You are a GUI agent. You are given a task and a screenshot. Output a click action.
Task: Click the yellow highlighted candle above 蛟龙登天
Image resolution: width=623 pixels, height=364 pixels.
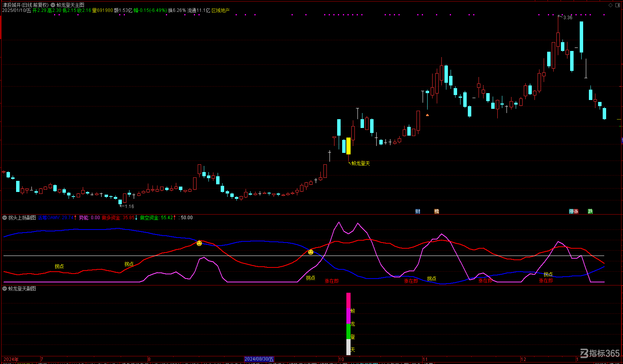tap(348, 146)
